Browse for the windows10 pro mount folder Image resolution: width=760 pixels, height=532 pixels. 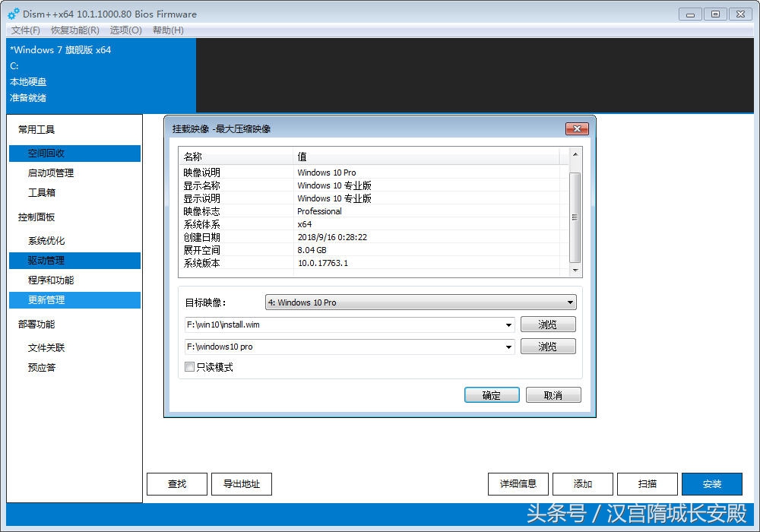[548, 347]
